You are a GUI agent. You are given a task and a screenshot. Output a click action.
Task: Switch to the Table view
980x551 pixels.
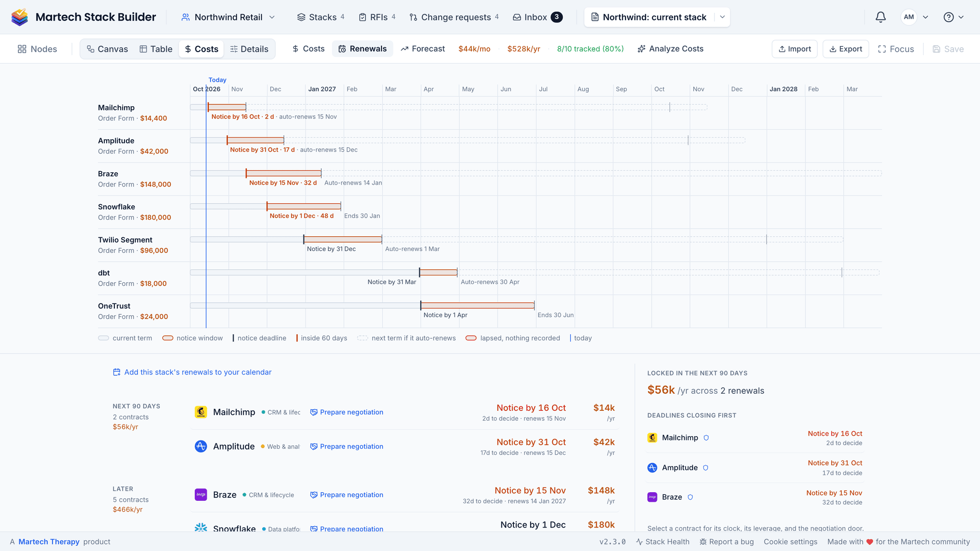click(156, 49)
